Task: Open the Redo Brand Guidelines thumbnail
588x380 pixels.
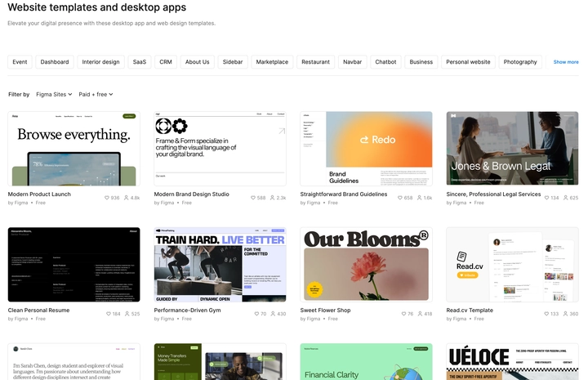Action: pyautogui.click(x=367, y=149)
